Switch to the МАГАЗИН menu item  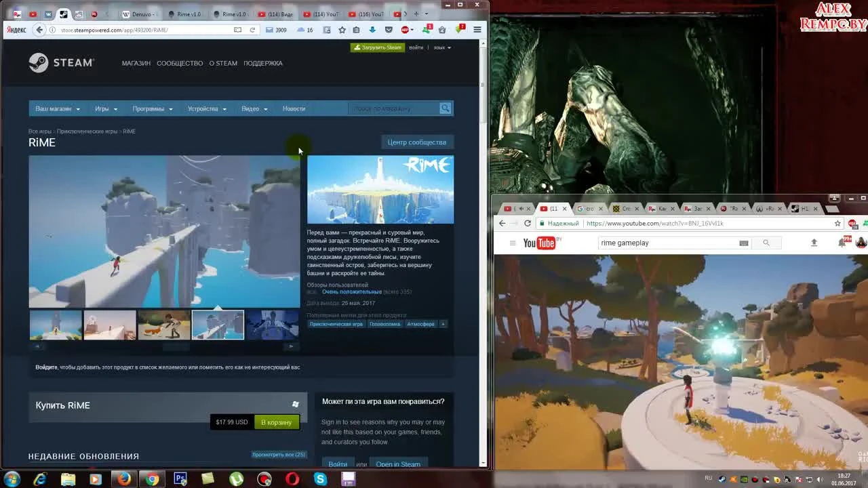[x=136, y=63]
